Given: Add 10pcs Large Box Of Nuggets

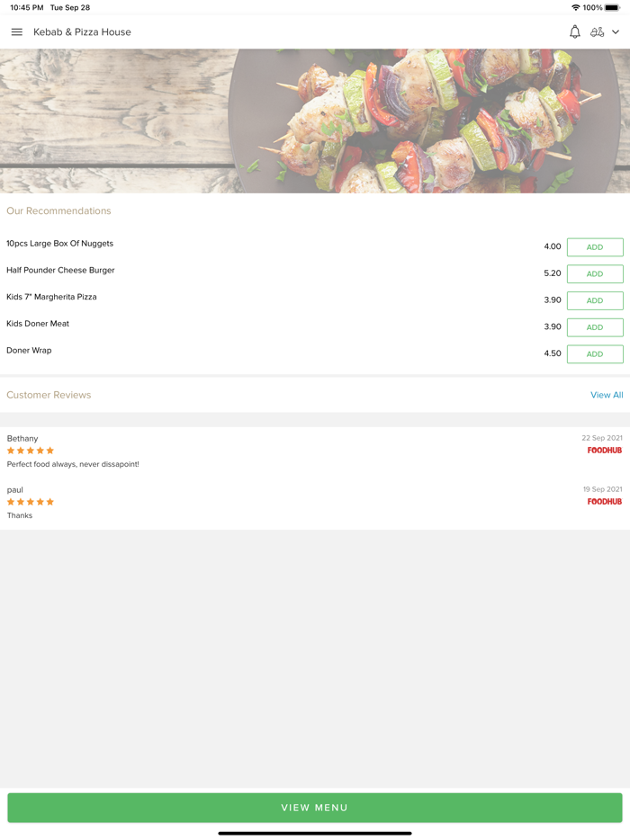Looking at the screenshot, I should pos(595,247).
